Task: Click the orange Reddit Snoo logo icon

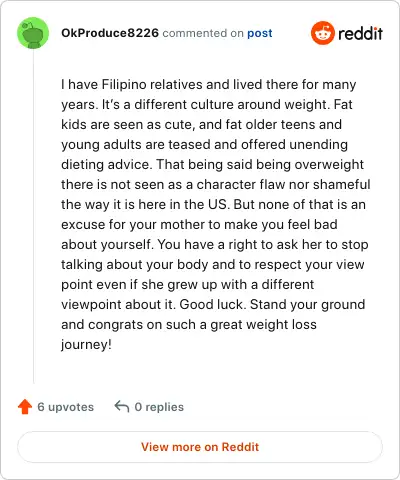Action: pos(322,33)
